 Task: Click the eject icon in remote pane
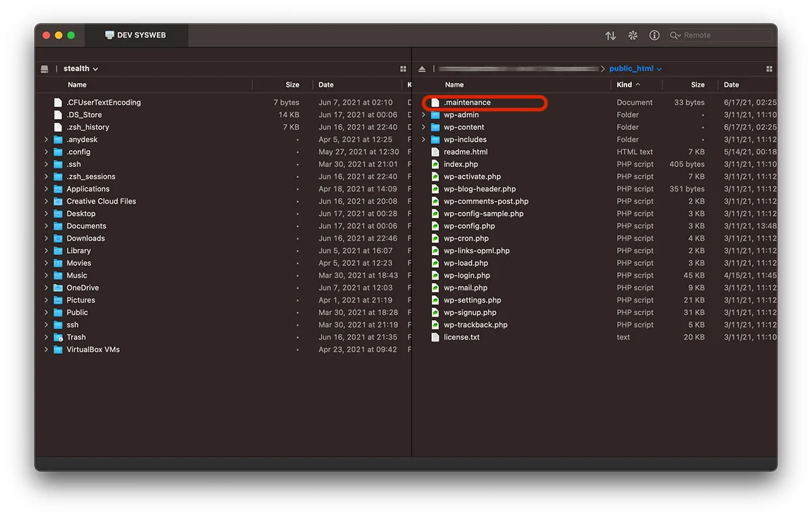click(422, 68)
